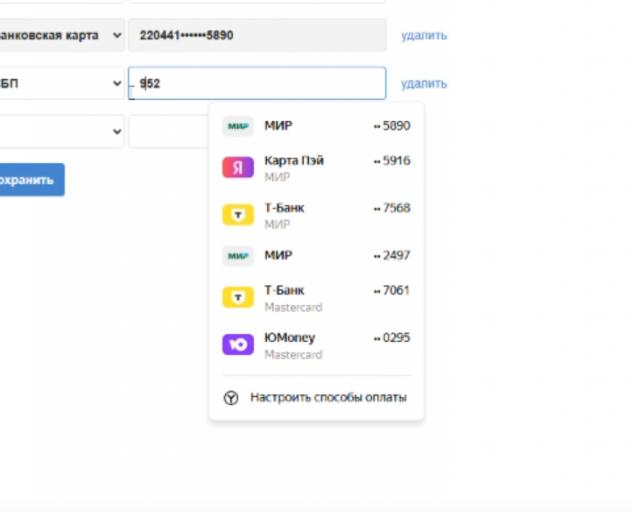Click the text '•• 5916'
633x512 pixels.
392,161
